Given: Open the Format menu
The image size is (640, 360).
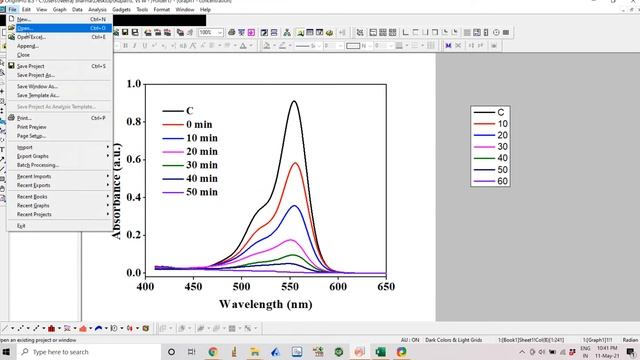Looking at the screenshot, I should point(162,9).
